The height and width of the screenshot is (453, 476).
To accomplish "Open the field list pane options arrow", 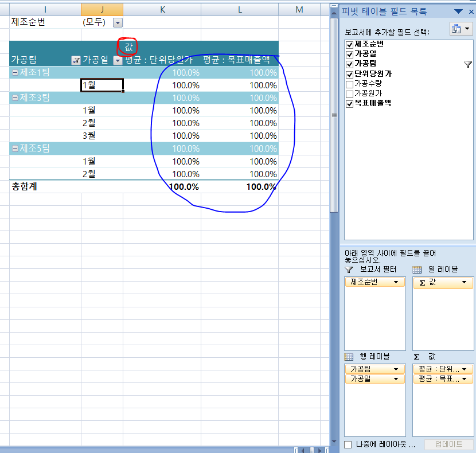I will [458, 11].
